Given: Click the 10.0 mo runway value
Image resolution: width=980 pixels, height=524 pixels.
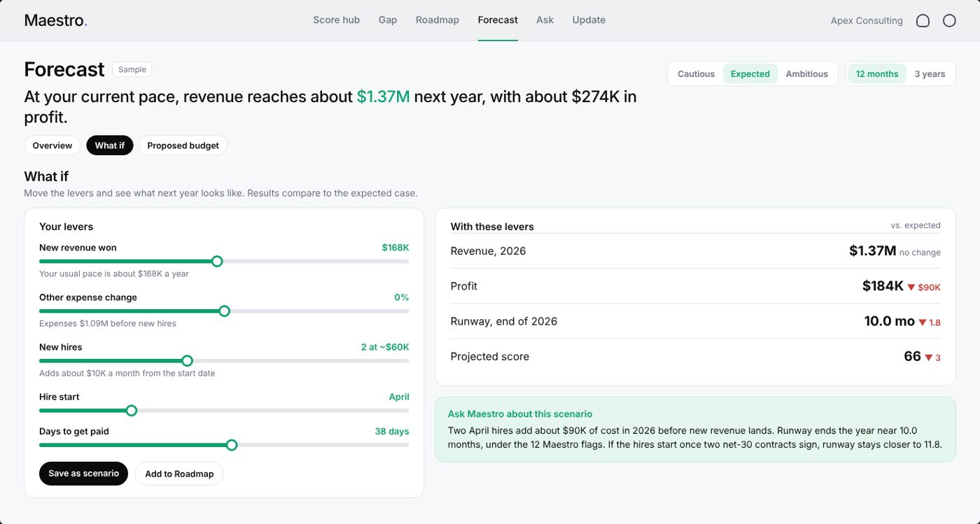Looking at the screenshot, I should [x=890, y=321].
